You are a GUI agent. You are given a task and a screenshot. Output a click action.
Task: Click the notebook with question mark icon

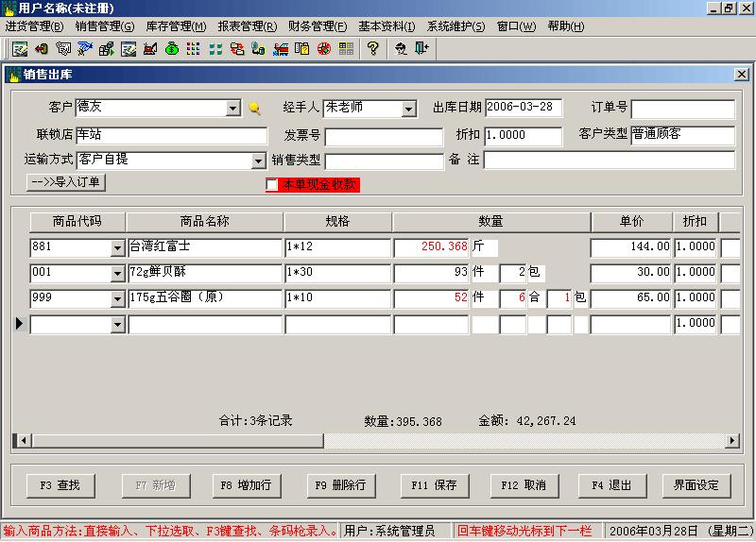pos(301,49)
